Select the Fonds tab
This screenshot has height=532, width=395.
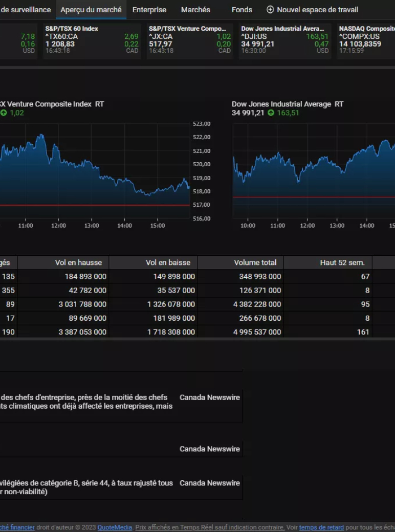click(242, 10)
